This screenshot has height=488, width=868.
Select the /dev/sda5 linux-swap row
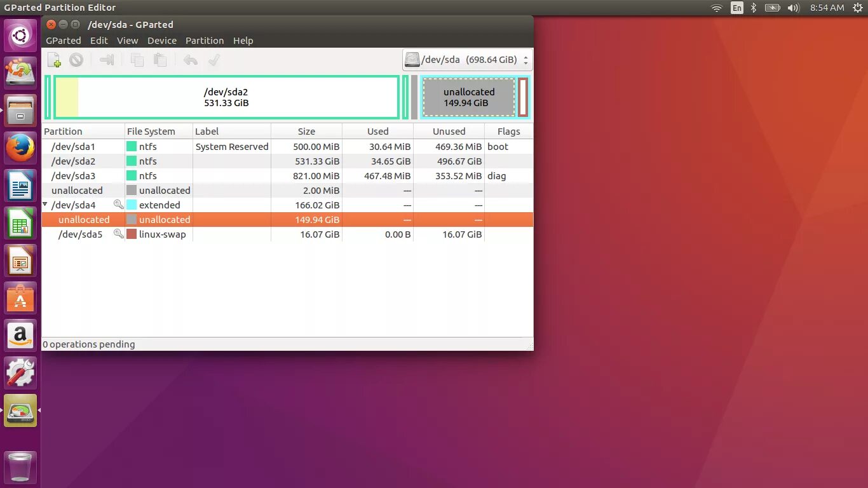pyautogui.click(x=287, y=234)
